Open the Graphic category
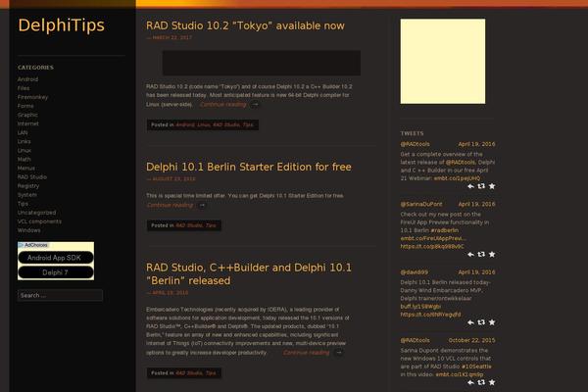The width and height of the screenshot is (588, 392). (x=27, y=115)
